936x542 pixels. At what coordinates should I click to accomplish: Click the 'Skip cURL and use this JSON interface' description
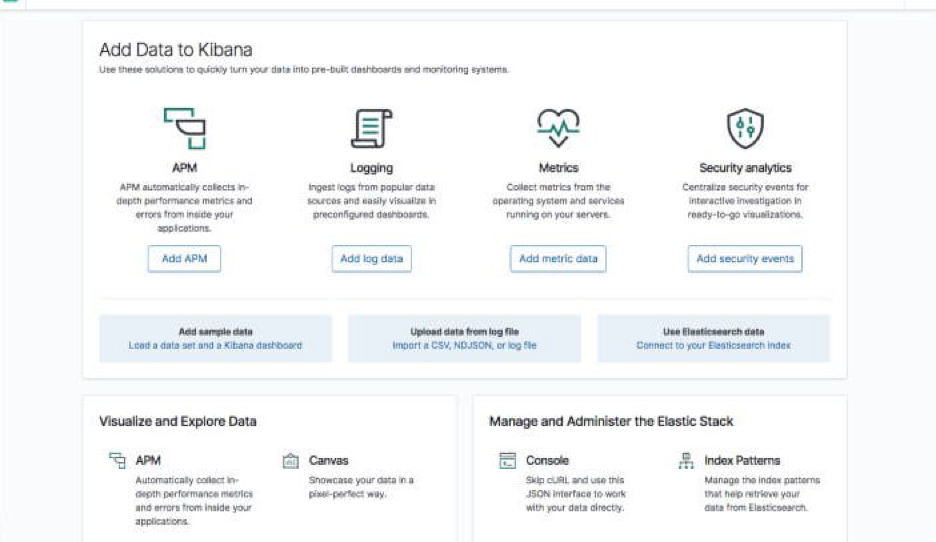[x=575, y=494]
